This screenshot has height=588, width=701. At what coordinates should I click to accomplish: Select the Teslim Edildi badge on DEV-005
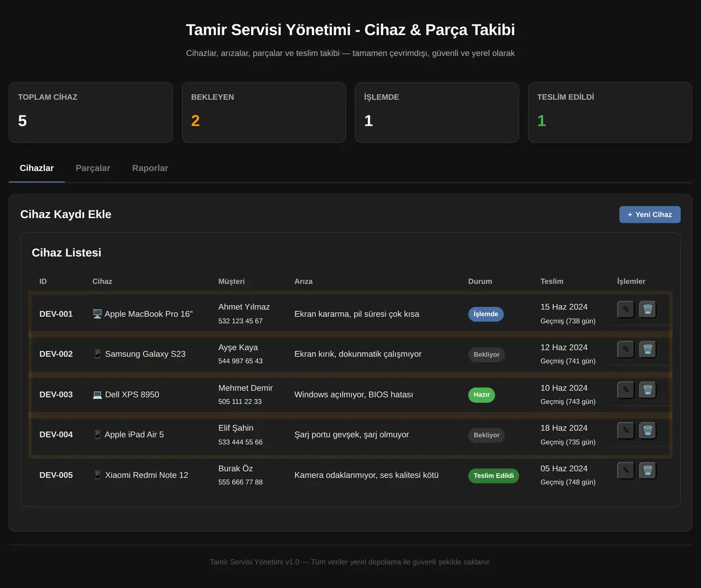[x=494, y=475]
